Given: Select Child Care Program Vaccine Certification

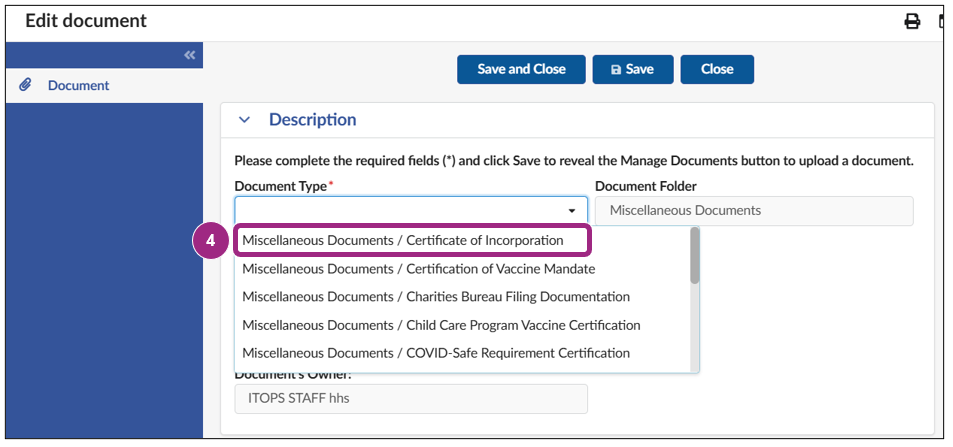Looking at the screenshot, I should 441,325.
